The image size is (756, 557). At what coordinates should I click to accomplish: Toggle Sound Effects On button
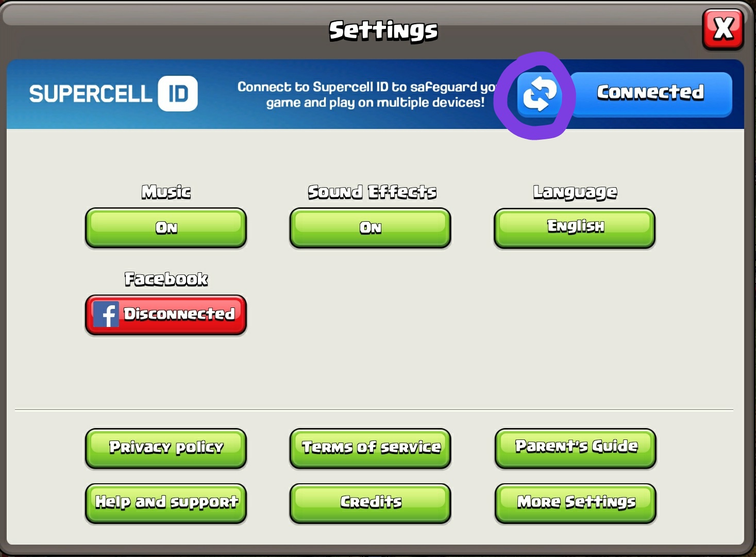coord(370,228)
